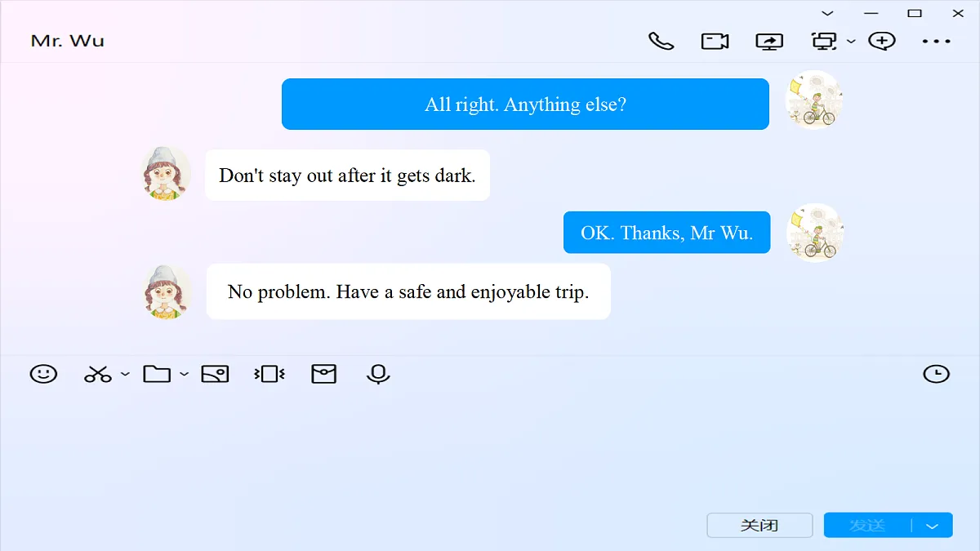
Task: Minimize the chat window
Action: [871, 13]
